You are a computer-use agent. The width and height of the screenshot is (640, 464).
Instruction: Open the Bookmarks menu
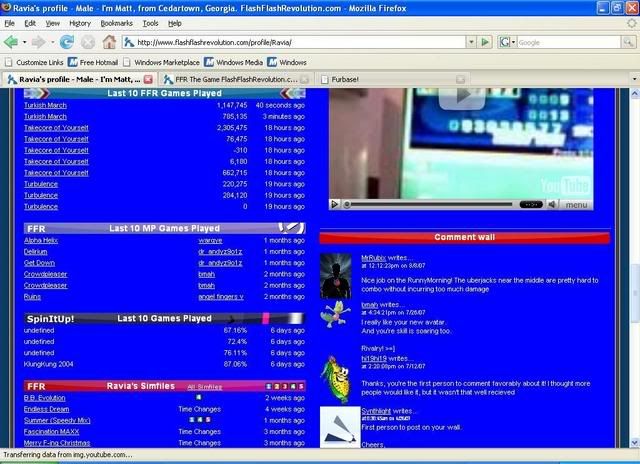[x=116, y=22]
